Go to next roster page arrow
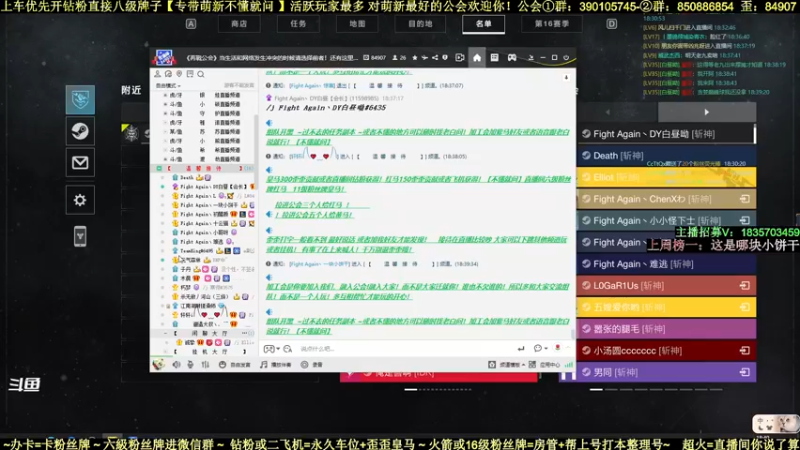800x450 pixels. tap(707, 112)
